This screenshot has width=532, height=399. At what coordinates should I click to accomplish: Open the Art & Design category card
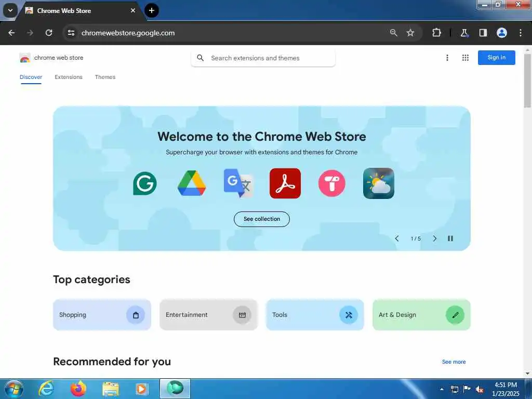421,315
